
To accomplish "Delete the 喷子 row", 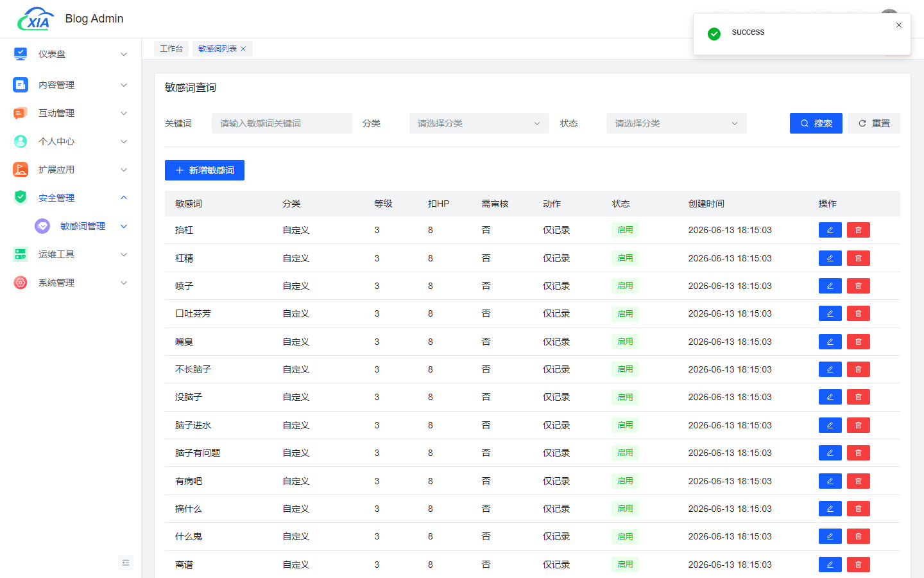I will coord(858,286).
